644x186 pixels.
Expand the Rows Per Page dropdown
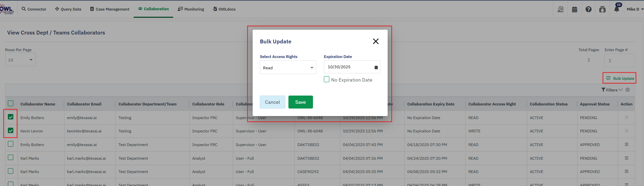(x=20, y=60)
